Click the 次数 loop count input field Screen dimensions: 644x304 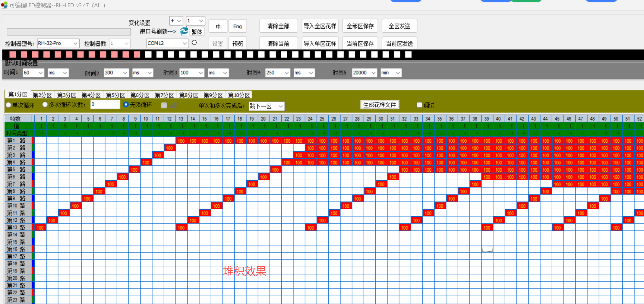point(105,104)
